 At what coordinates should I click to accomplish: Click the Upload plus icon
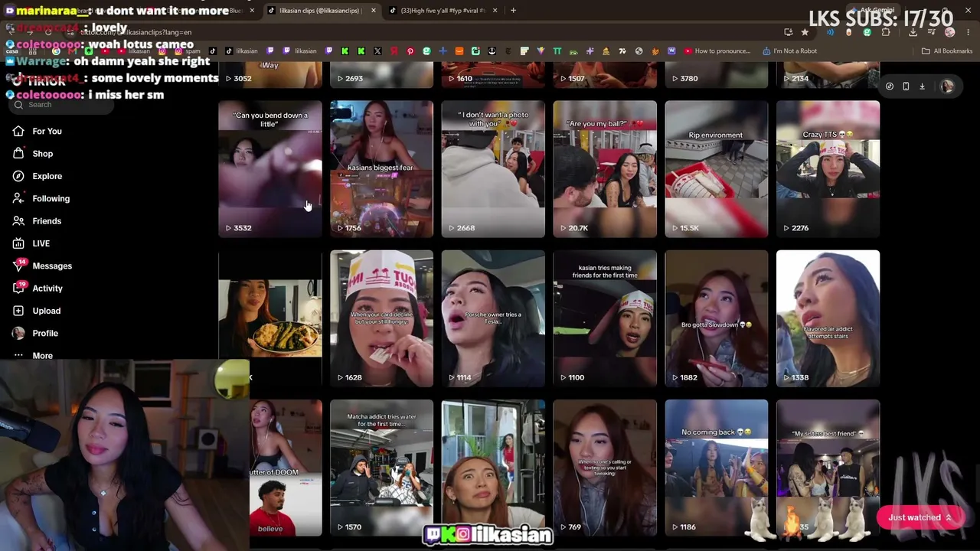[18, 311]
